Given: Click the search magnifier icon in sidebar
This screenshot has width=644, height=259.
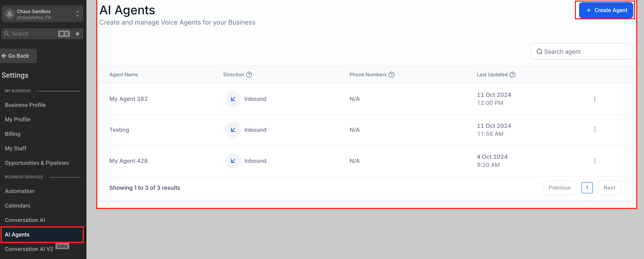Looking at the screenshot, I should [7, 34].
